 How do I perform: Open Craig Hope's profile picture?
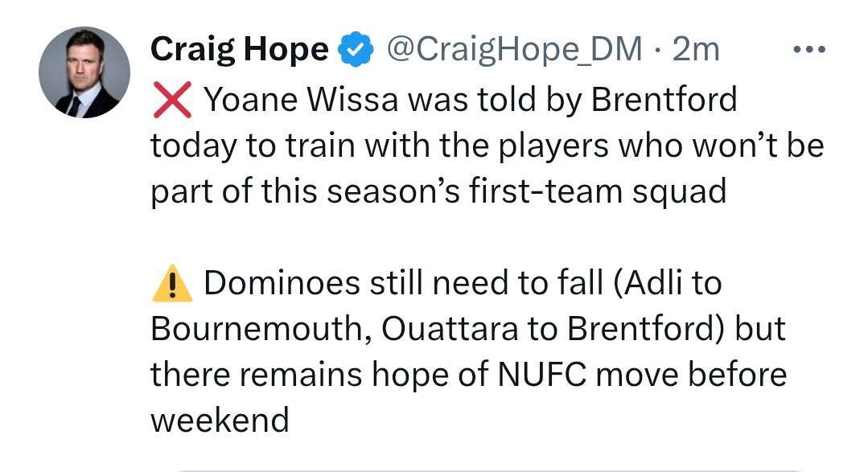[84, 72]
